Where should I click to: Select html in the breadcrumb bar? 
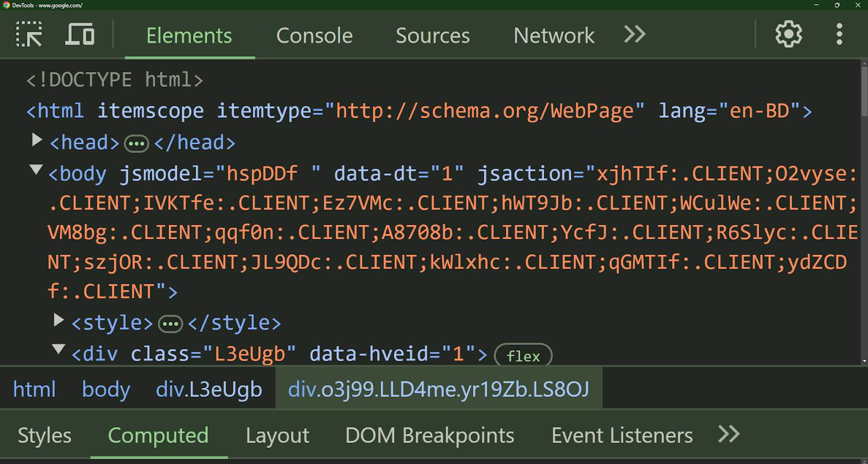(x=34, y=389)
